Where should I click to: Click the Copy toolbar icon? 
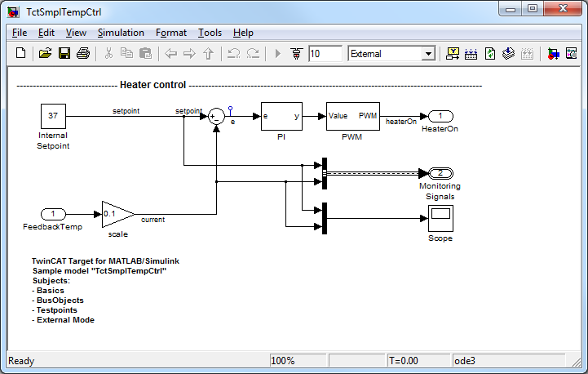126,53
